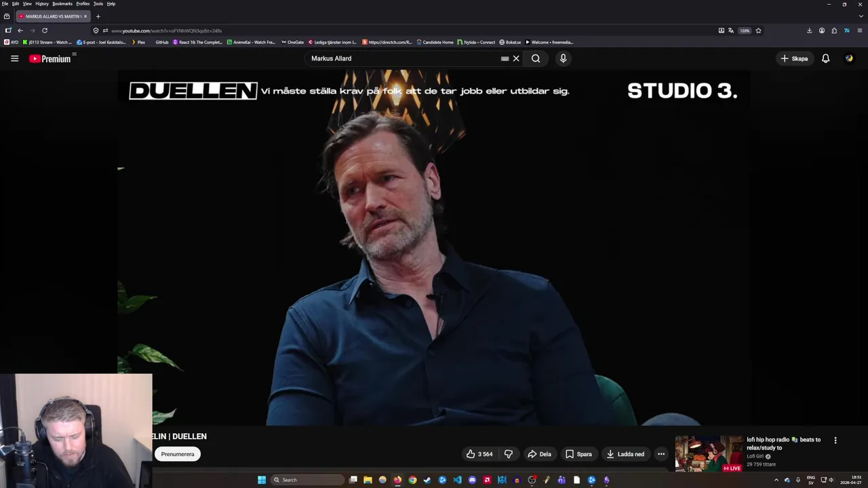Close the Markus Allard vs Martin tab
Viewport: 868px width, 488px height.
[85, 16]
